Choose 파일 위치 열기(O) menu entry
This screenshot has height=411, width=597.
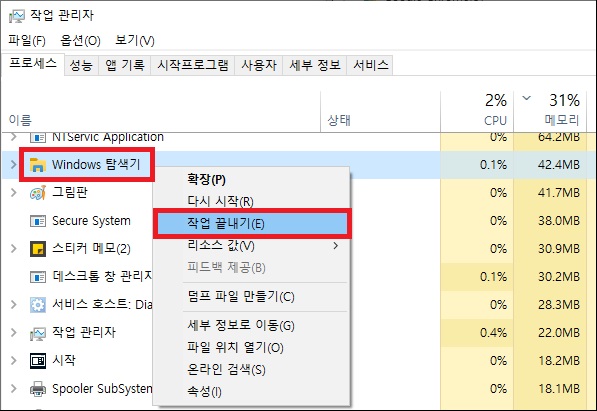tap(251, 347)
